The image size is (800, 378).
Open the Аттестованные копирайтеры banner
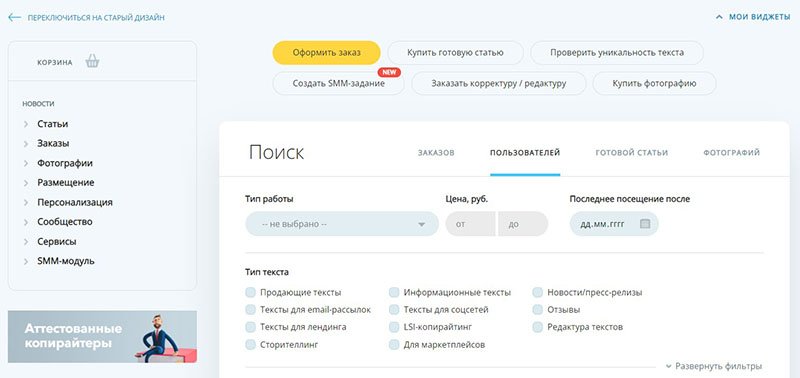(x=102, y=337)
